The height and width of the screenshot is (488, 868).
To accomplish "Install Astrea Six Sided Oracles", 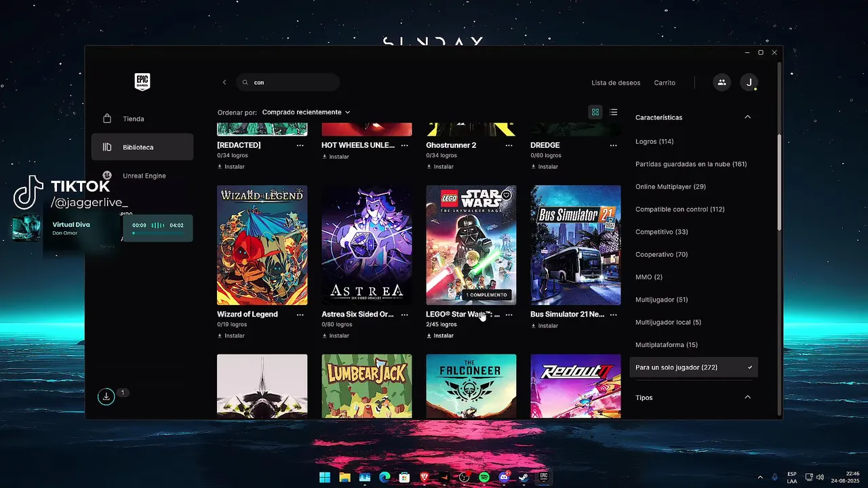I will coord(336,335).
